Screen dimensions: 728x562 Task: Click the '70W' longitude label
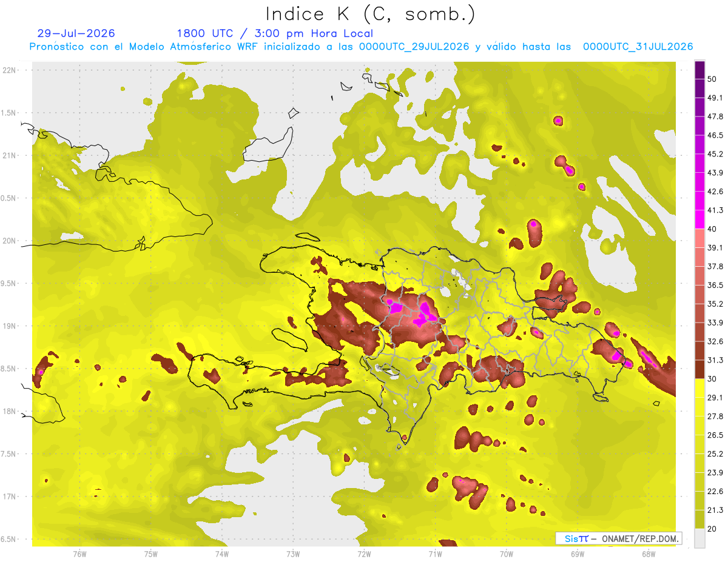coord(507,554)
